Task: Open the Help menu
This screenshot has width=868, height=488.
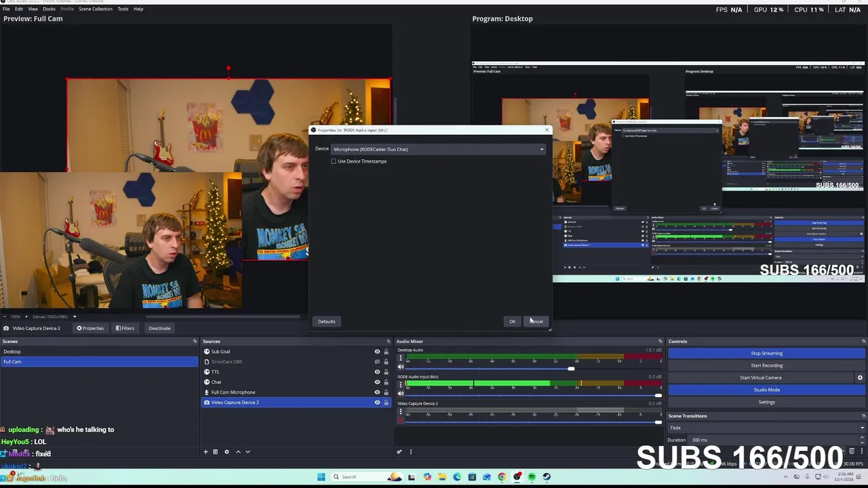Action: 138,9
